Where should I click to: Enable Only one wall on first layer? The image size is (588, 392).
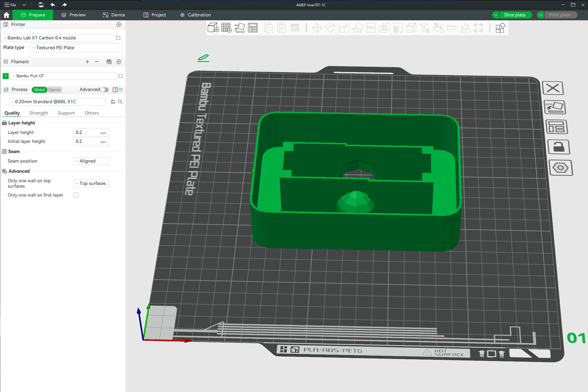(x=76, y=195)
